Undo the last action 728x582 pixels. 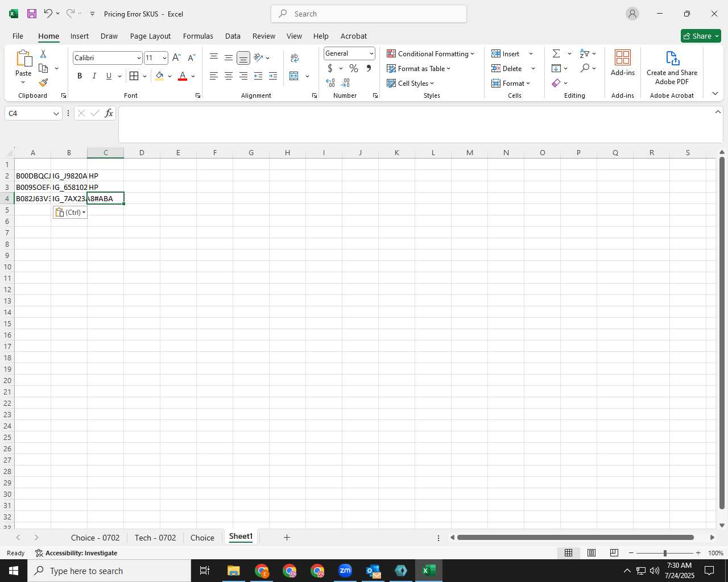pos(48,14)
